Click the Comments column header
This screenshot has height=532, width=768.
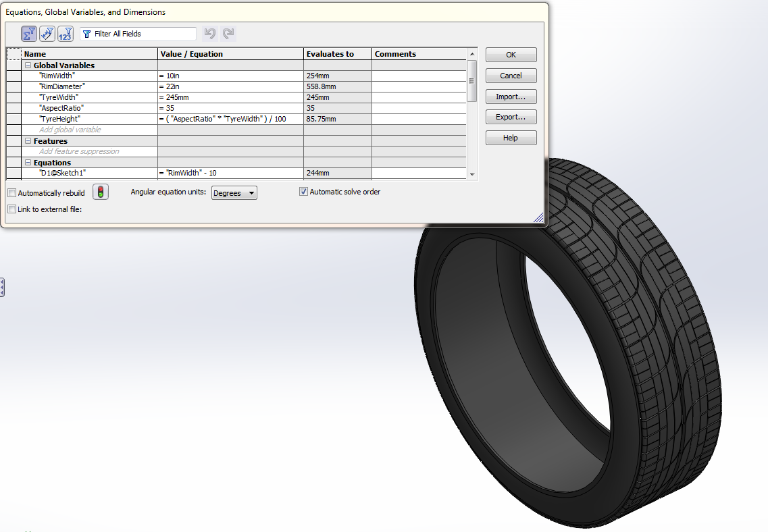tap(419, 54)
